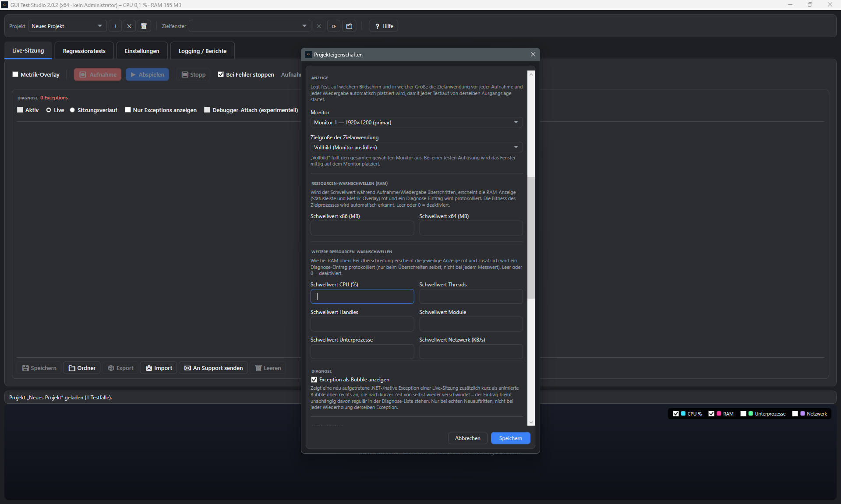Select the Live-Sitzung tab
This screenshot has width=841, height=504.
[28, 51]
